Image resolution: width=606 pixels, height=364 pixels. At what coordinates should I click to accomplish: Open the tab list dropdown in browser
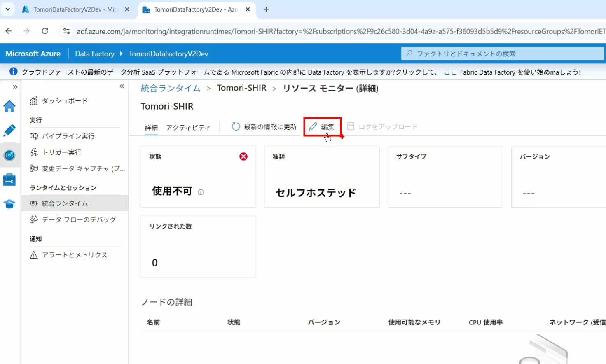[7, 9]
